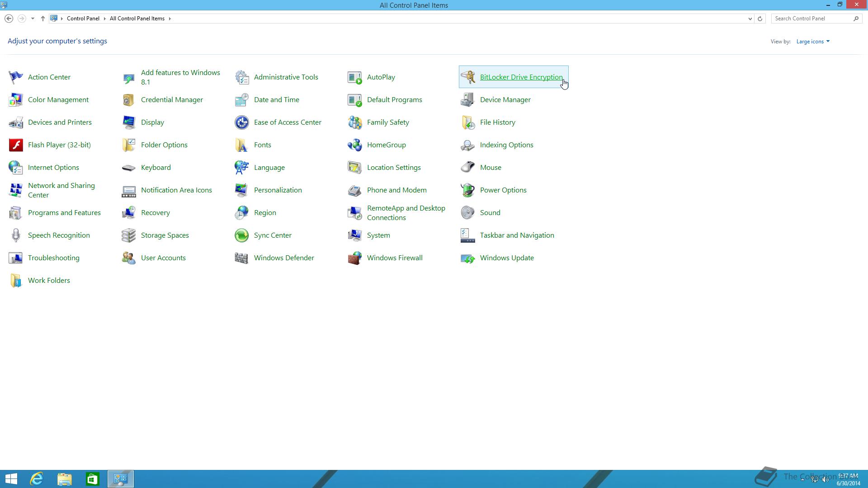Viewport: 868px width, 488px height.
Task: Open File Explorer from the taskbar
Action: pyautogui.click(x=65, y=479)
